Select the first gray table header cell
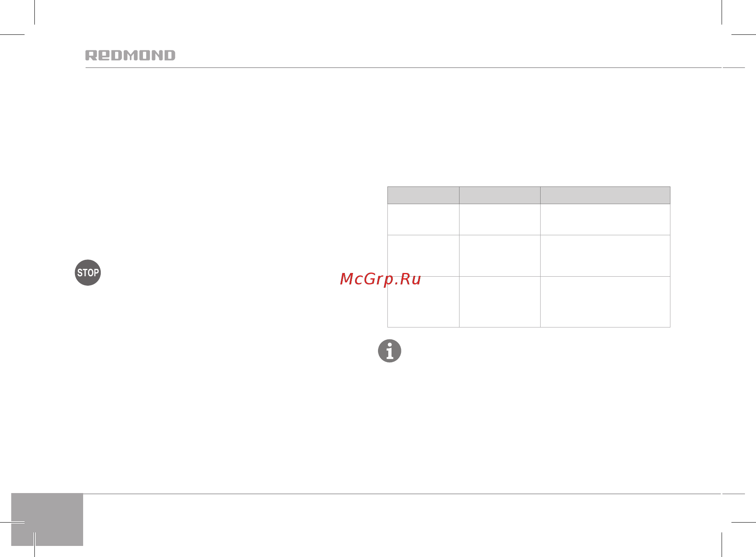The image size is (756, 557). [x=423, y=195]
